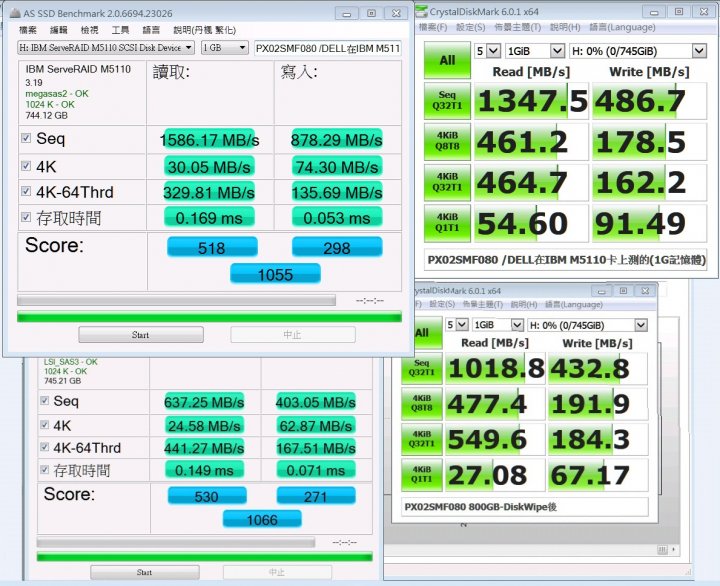
Task: Click the green progress bar in lower AS SSD
Action: point(204,557)
